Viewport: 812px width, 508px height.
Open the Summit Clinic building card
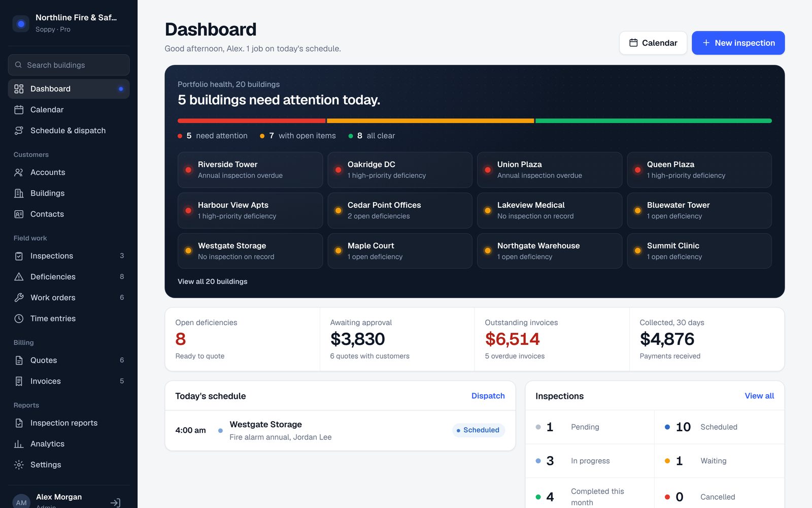point(699,251)
